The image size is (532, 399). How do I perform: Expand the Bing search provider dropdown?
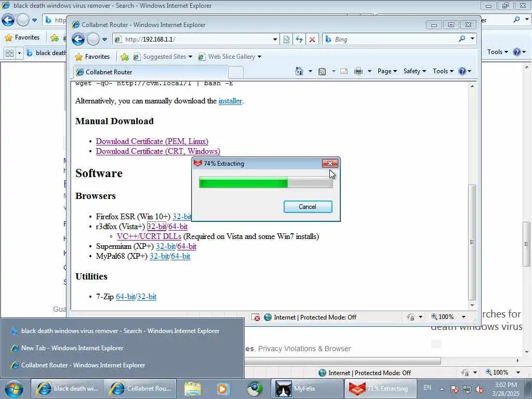point(472,39)
